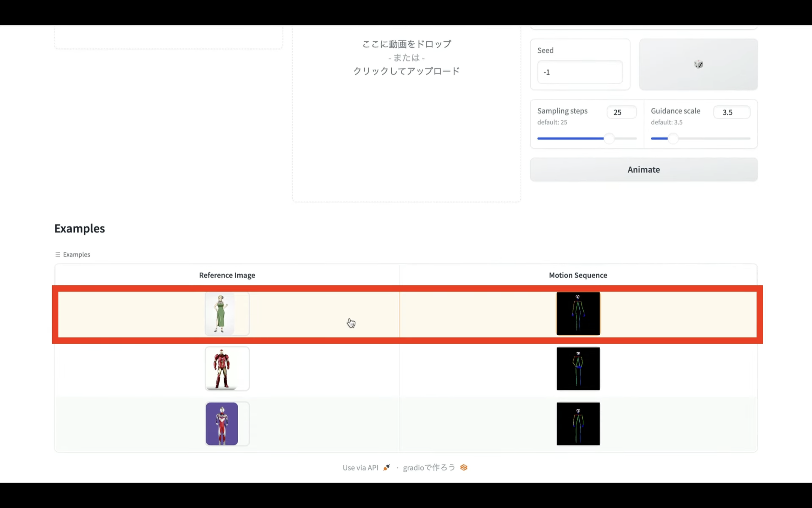This screenshot has width=812, height=508.
Task: Click the video drop upload area
Action: coord(406,114)
